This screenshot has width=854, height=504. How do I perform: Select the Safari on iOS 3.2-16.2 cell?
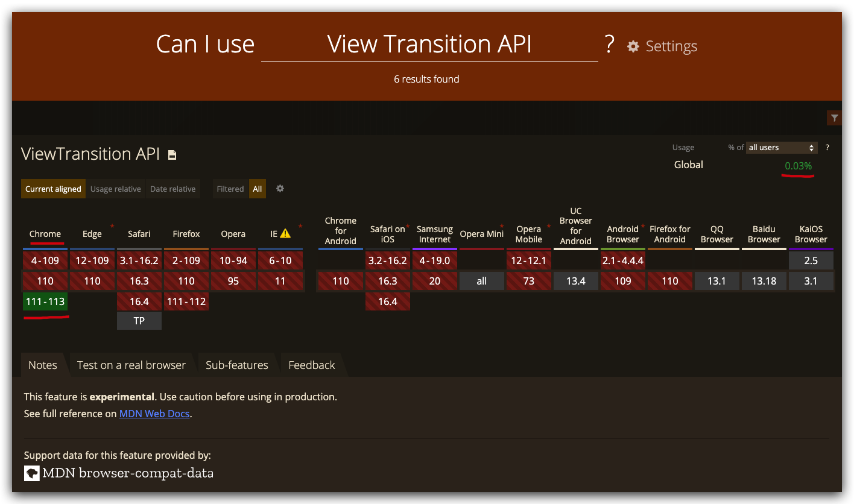point(388,260)
